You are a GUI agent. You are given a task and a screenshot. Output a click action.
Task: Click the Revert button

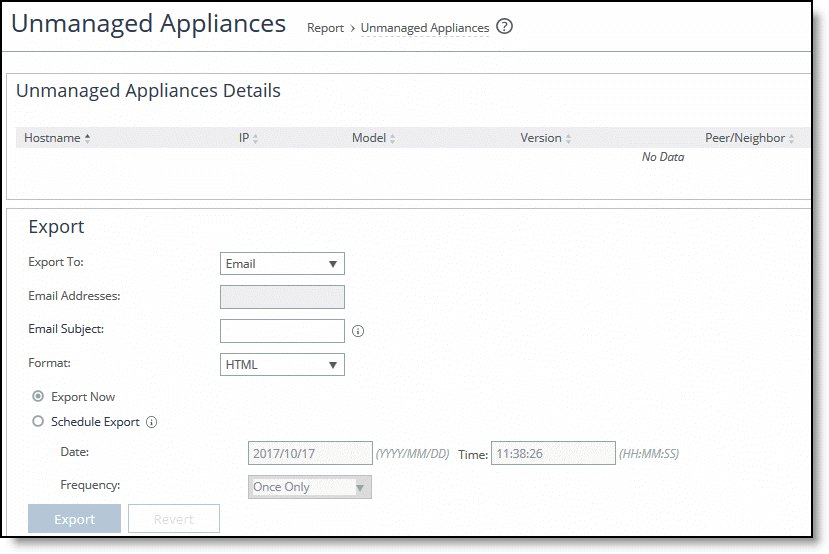pyautogui.click(x=174, y=519)
